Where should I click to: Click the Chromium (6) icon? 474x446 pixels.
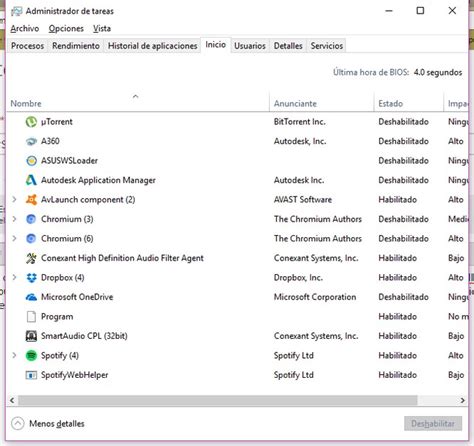tap(31, 239)
